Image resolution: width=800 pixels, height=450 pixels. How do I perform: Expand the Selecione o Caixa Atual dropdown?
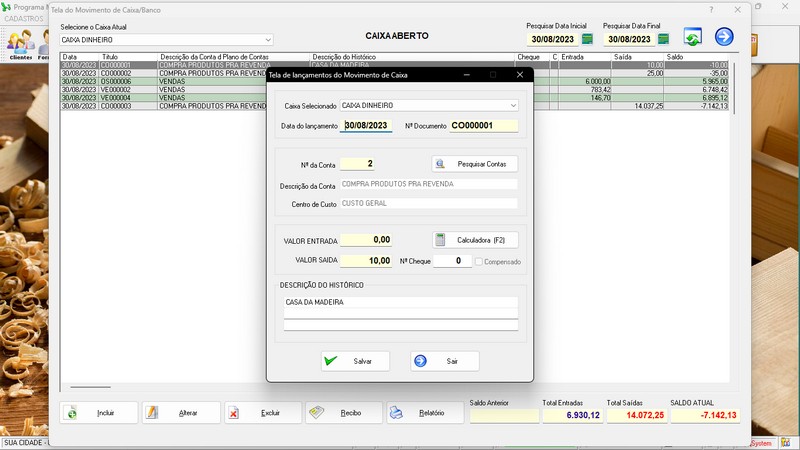pyautogui.click(x=267, y=40)
